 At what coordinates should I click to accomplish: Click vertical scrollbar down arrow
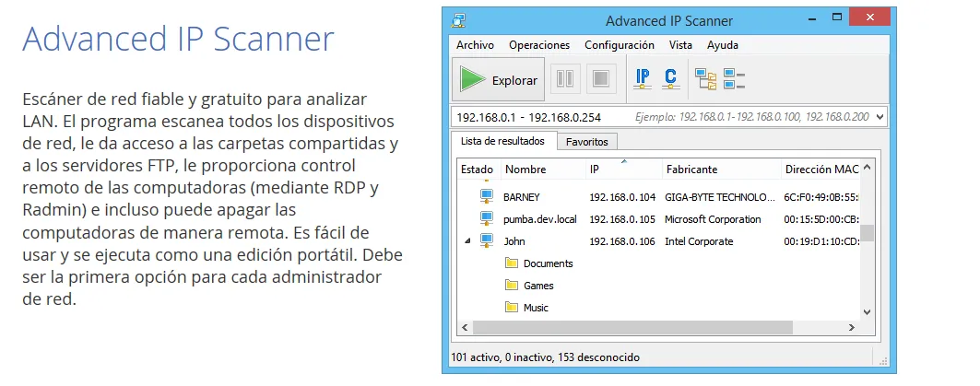point(867,311)
